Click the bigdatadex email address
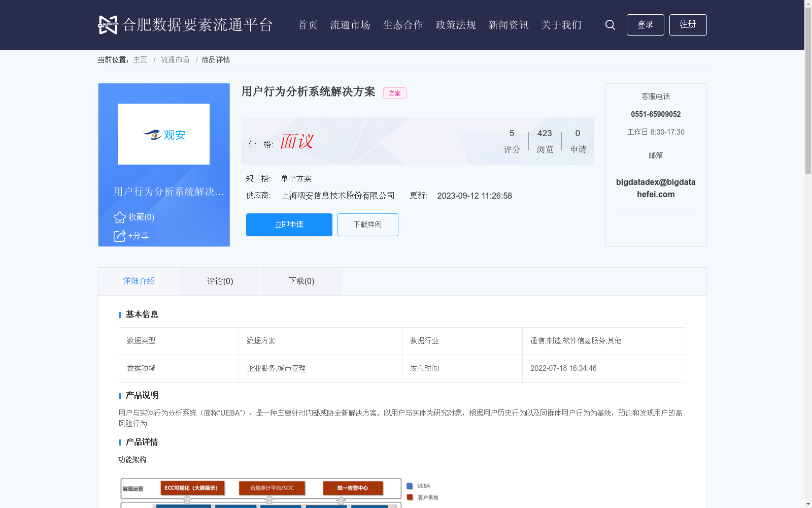 (656, 188)
